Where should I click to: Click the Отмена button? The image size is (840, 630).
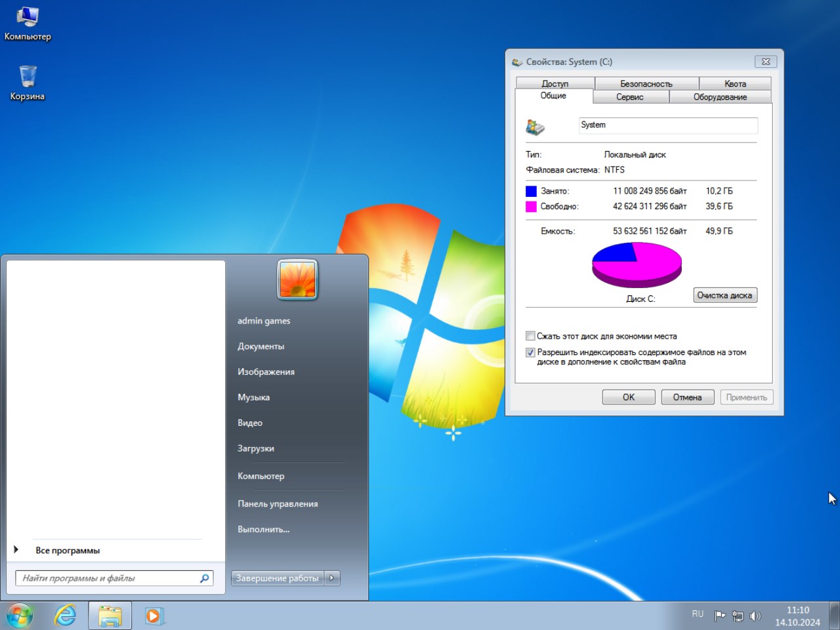pos(687,397)
